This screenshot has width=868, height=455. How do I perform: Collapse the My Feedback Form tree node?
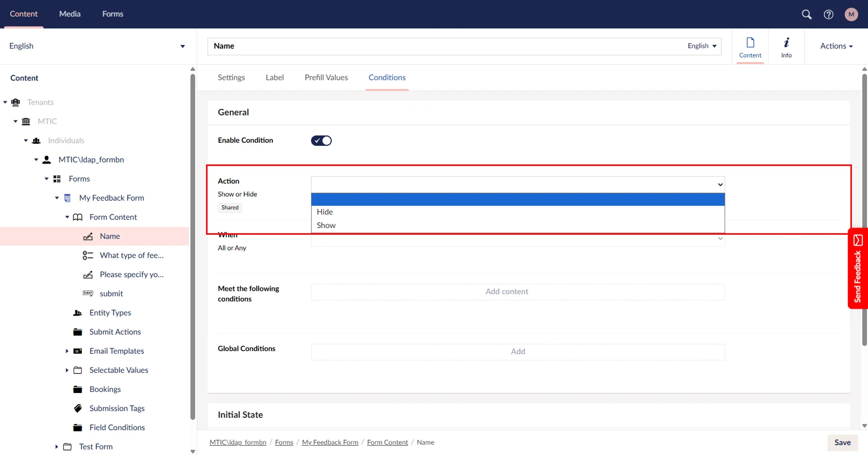pos(57,198)
